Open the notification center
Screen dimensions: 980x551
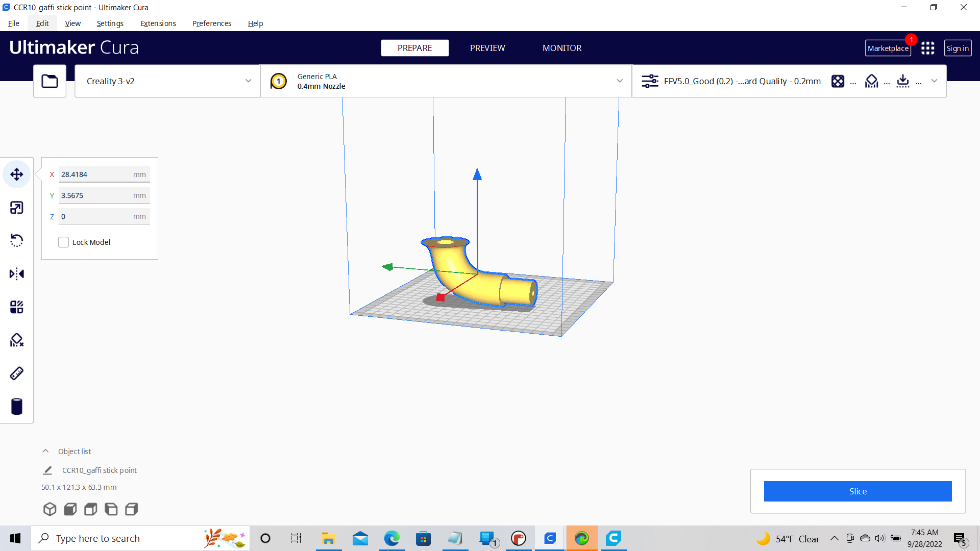(x=960, y=539)
